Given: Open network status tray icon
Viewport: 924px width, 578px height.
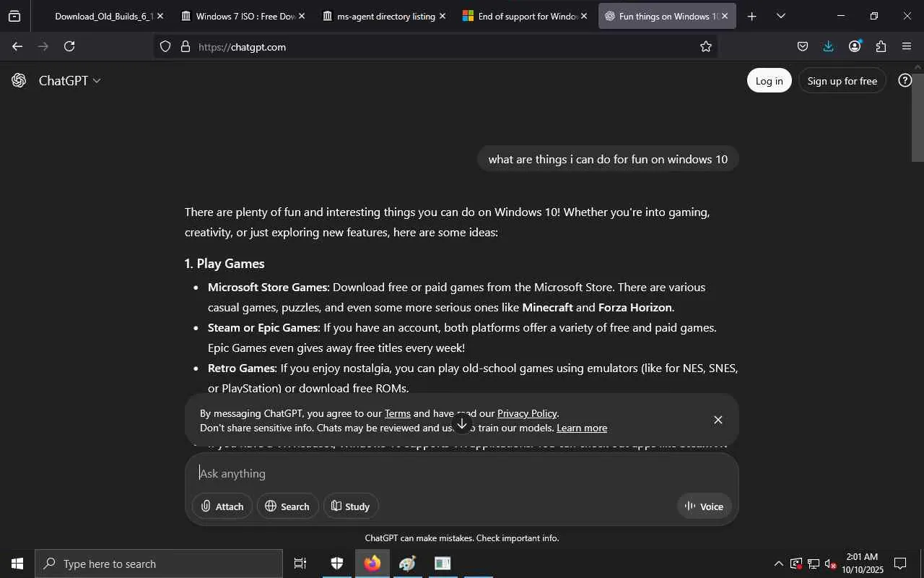Looking at the screenshot, I should click(x=814, y=564).
